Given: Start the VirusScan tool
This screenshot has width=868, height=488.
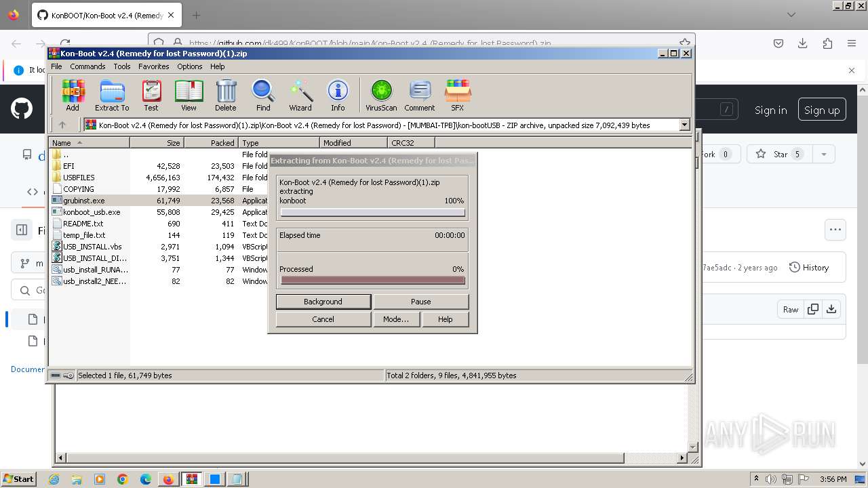Looking at the screenshot, I should (x=381, y=95).
